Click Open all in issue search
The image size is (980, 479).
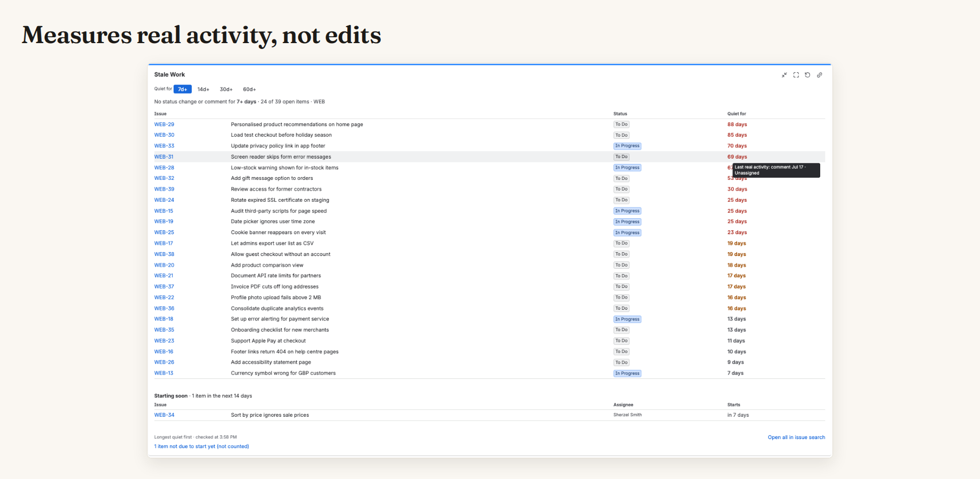(796, 437)
